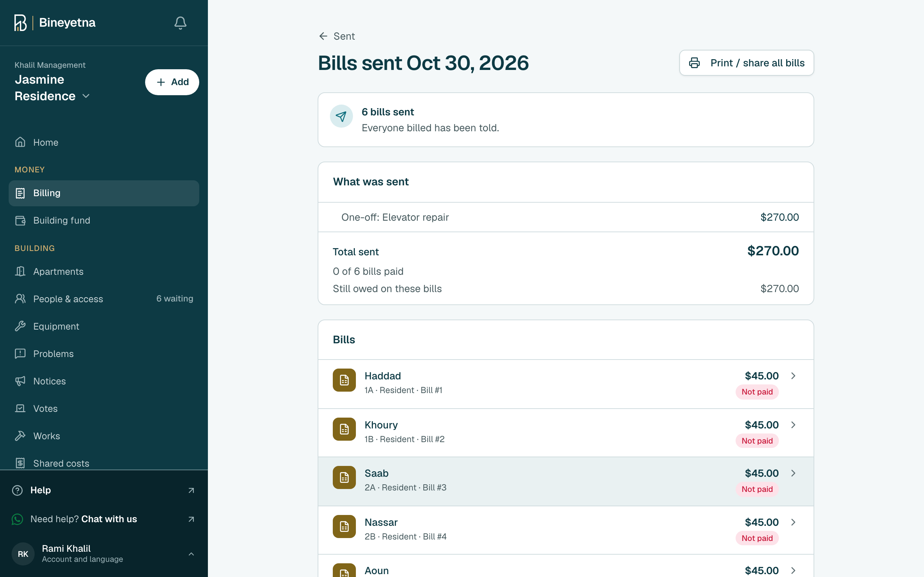Click the WhatsApp chat icon
This screenshot has height=577, width=924.
coord(17,519)
